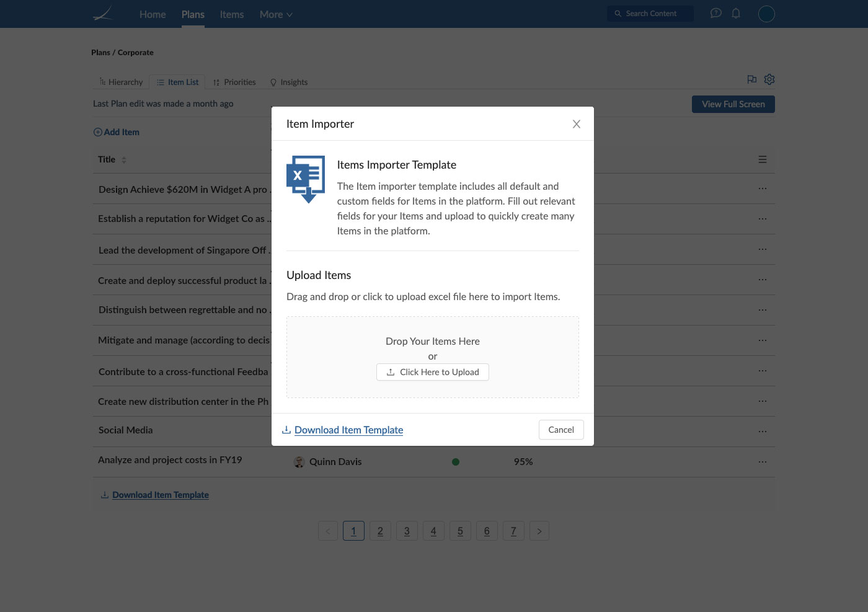Image resolution: width=868 pixels, height=612 pixels.
Task: Click the Drop Your Items Here zone
Action: (433, 357)
